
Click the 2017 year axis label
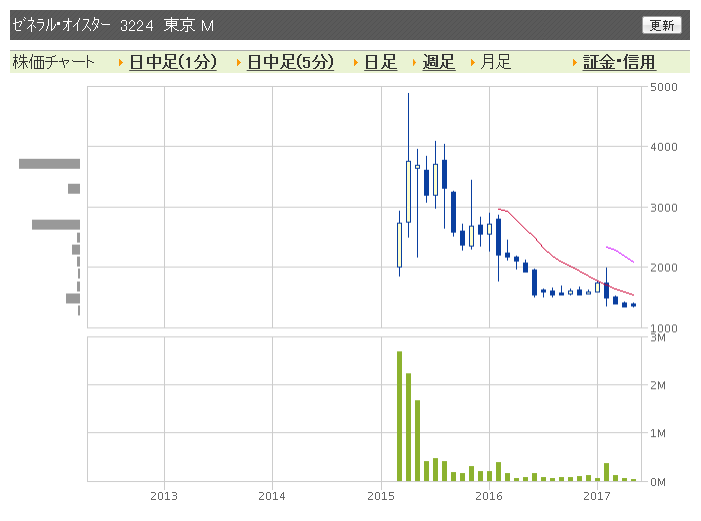point(597,496)
